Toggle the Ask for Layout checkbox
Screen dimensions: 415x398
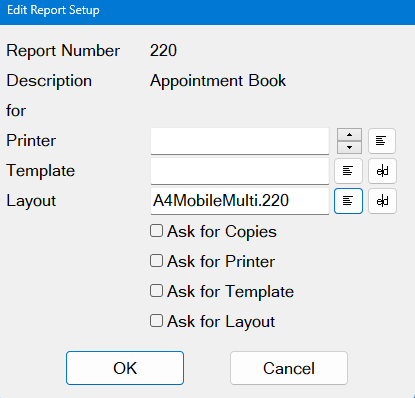[x=156, y=321]
